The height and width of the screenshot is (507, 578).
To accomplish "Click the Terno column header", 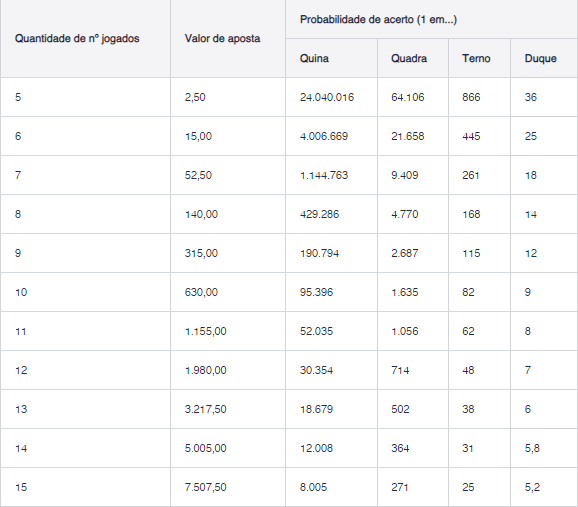I will (x=480, y=58).
